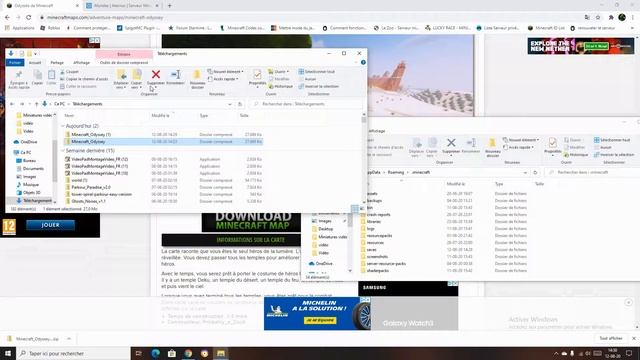This screenshot has width=640, height=360.
Task: Click Sélectionner tout in Téléchargements ribbon
Action: [317, 71]
